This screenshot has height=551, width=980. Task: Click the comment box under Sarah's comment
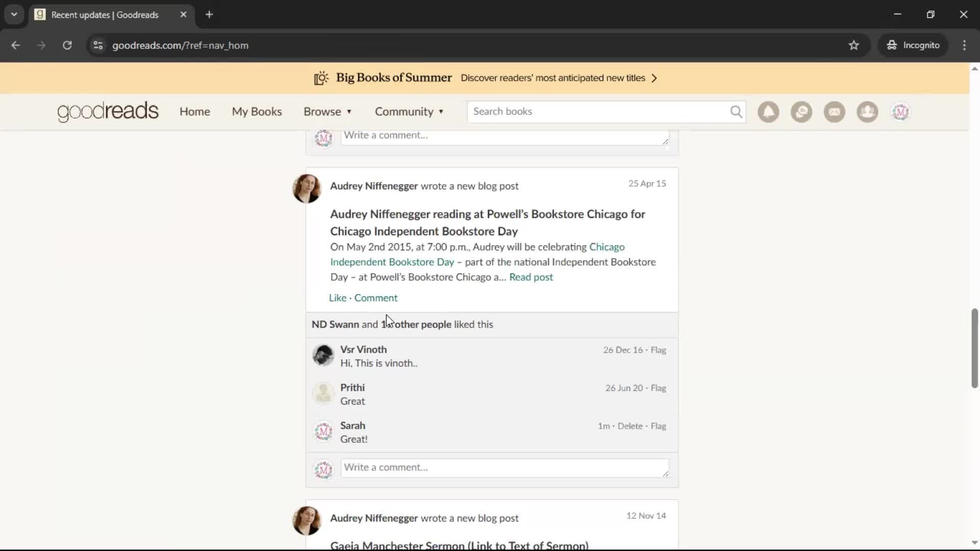click(505, 468)
